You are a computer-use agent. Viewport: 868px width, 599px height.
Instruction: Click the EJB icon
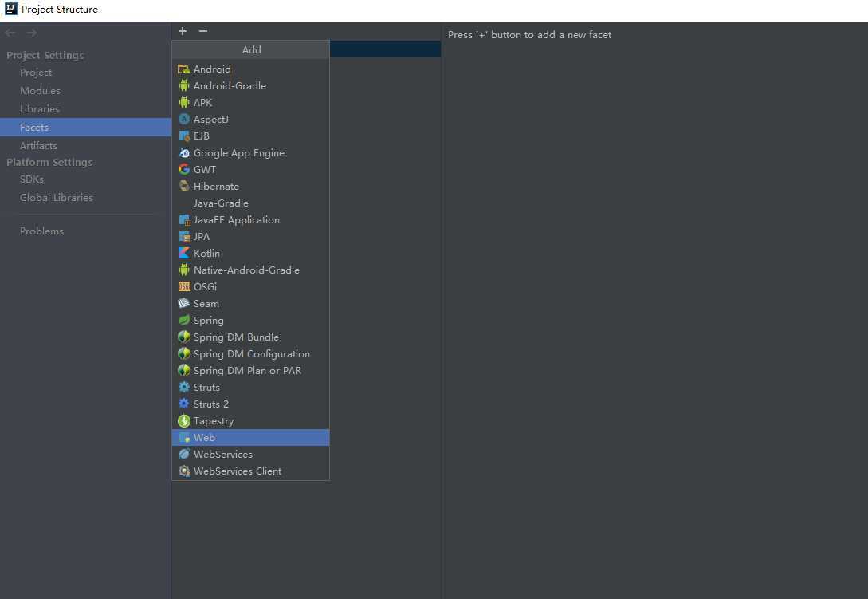pyautogui.click(x=184, y=136)
